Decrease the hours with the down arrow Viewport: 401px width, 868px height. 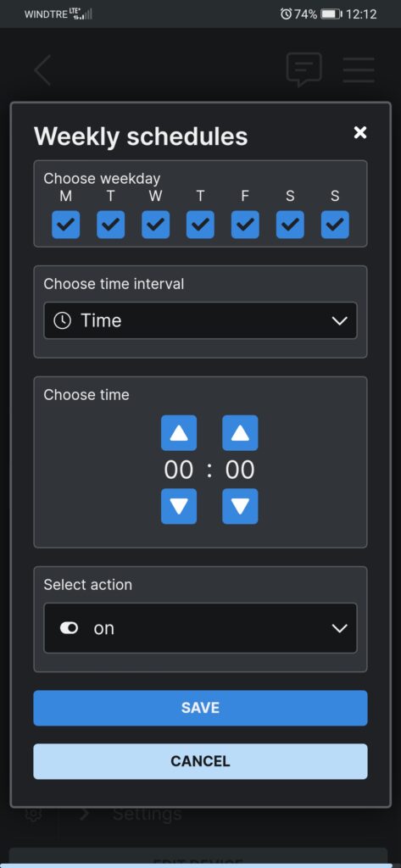pyautogui.click(x=179, y=506)
